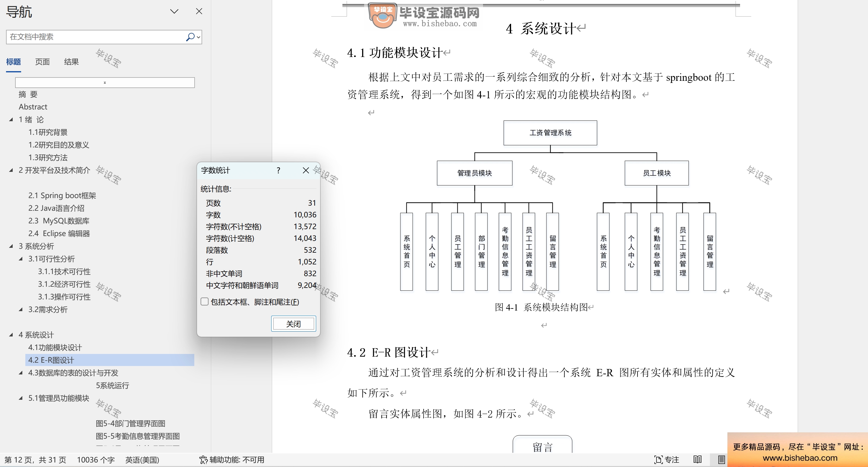Go to 4.1功能模块设计 heading
This screenshot has height=467, width=868.
coord(55,348)
